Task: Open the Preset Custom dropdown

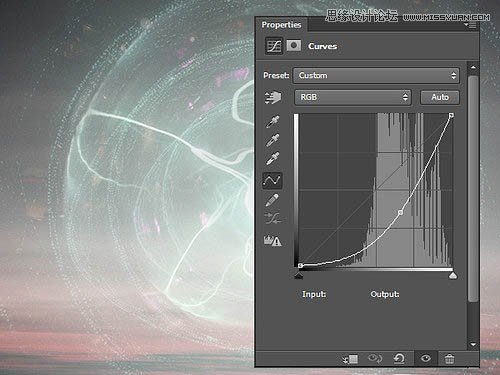Action: click(376, 76)
